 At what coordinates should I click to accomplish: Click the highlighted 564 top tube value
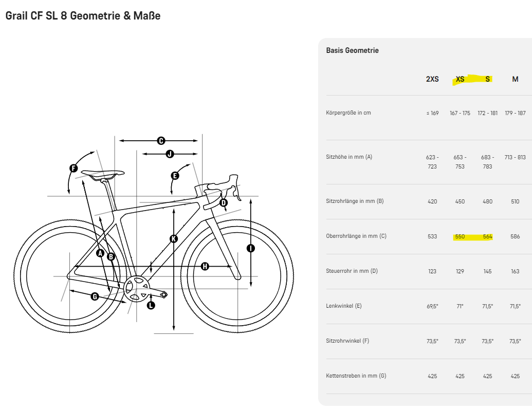pyautogui.click(x=487, y=236)
